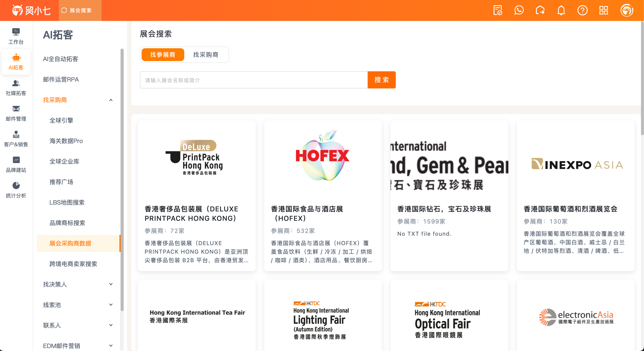Click the sidebar menu scrollbar
The height and width of the screenshot is (351, 644).
(122, 180)
